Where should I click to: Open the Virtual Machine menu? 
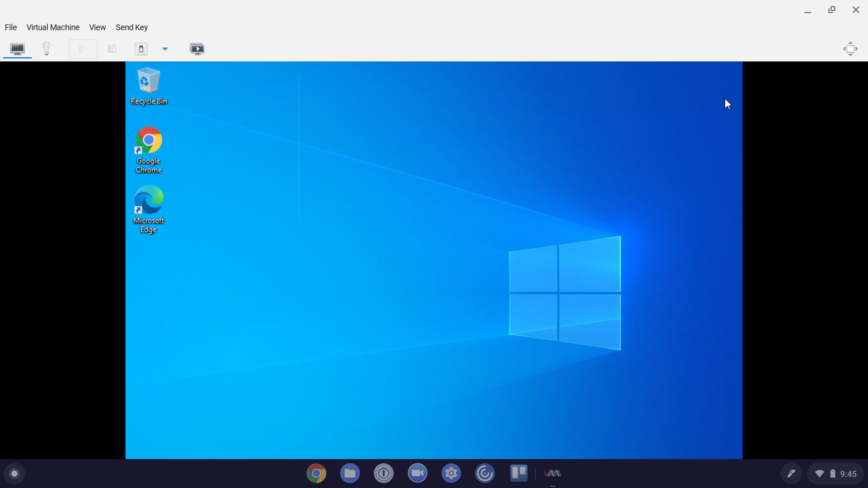point(53,27)
